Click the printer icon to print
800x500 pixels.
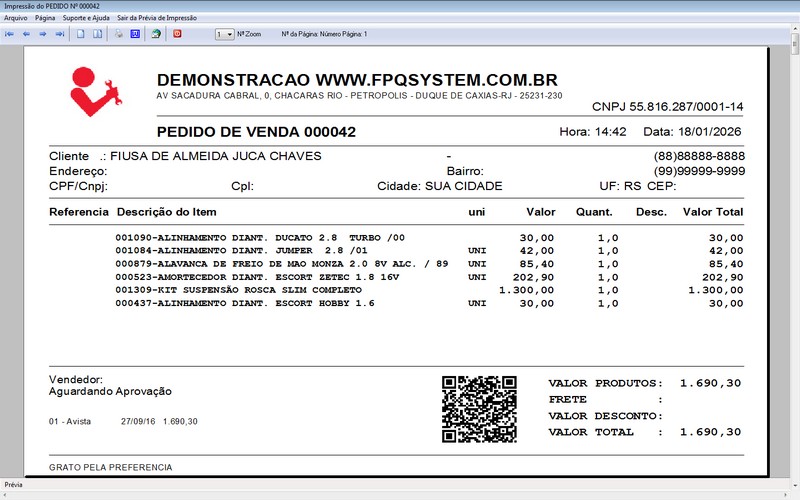[x=118, y=34]
